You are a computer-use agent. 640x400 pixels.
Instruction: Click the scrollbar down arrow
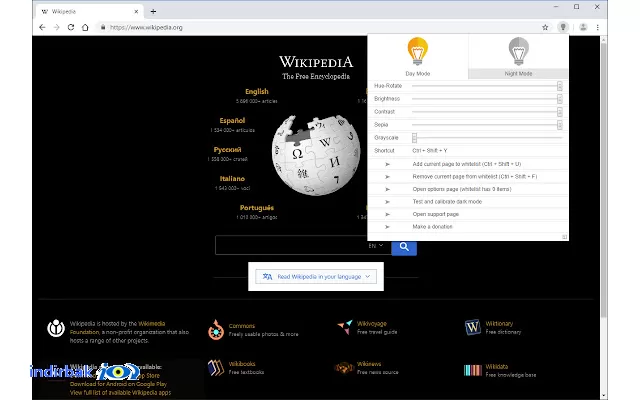tap(604, 396)
